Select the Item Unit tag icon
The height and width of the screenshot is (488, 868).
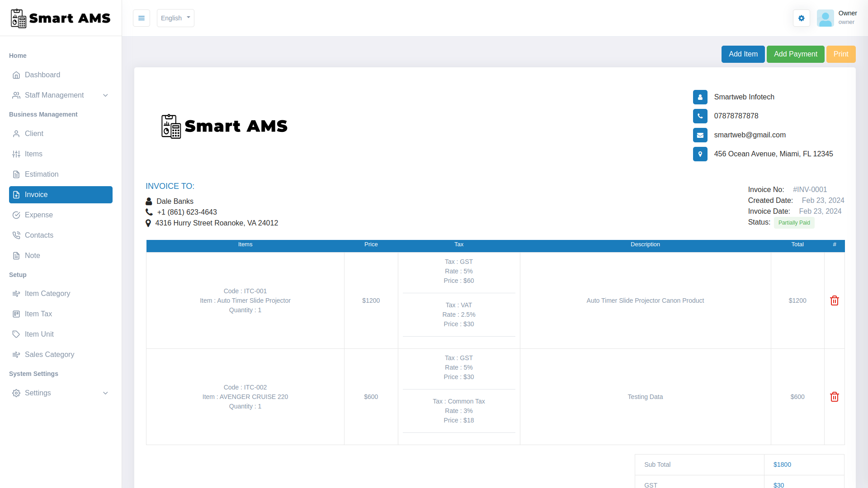coord(16,334)
